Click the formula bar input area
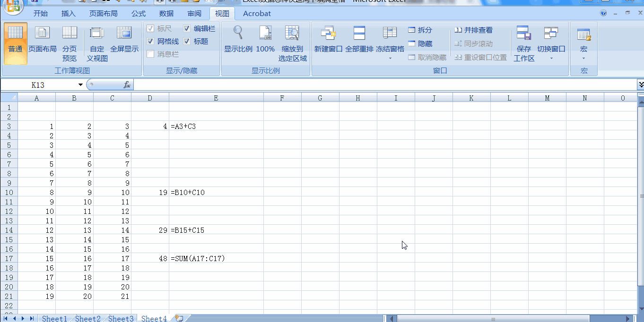 [385, 85]
